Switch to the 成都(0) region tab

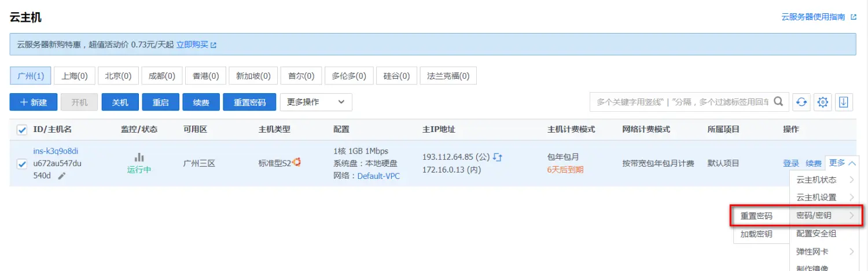click(162, 76)
